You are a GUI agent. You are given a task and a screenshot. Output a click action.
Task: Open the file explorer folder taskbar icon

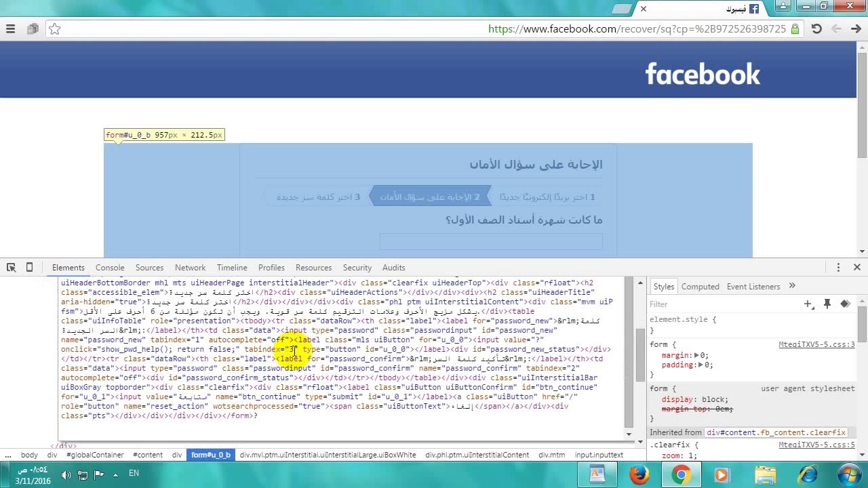(765, 474)
